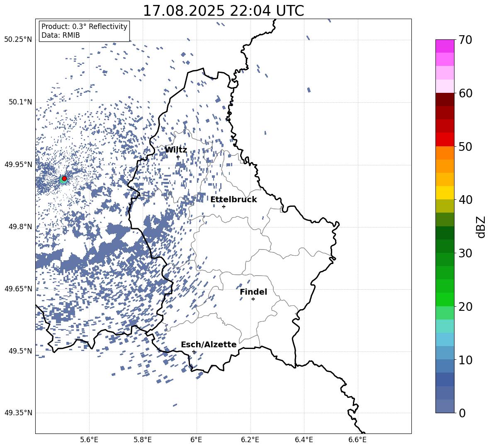Click the 'Product: 0.3° Reflectivity' text
The height and width of the screenshot is (448, 491).
point(84,26)
